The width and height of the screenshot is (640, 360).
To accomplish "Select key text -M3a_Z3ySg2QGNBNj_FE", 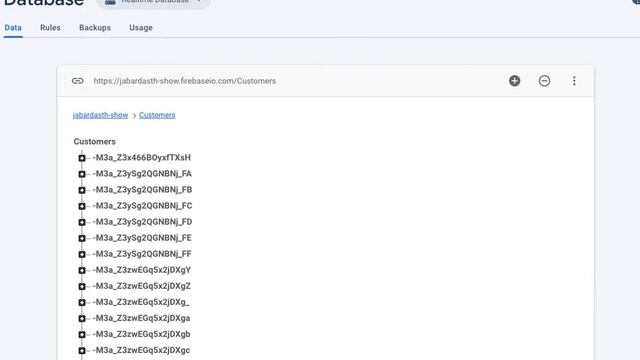I will pos(142,238).
